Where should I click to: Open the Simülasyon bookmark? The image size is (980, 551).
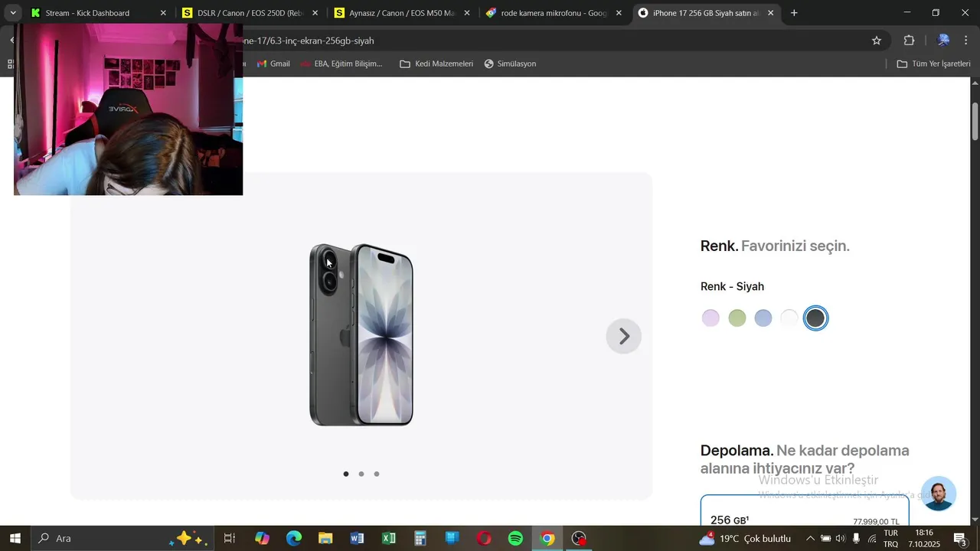[x=510, y=64]
